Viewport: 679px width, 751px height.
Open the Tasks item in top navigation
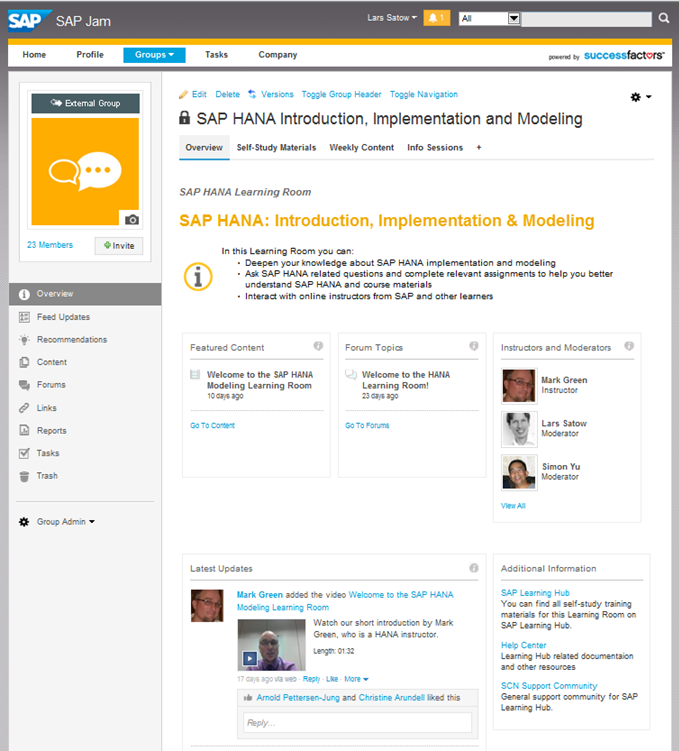tap(216, 55)
